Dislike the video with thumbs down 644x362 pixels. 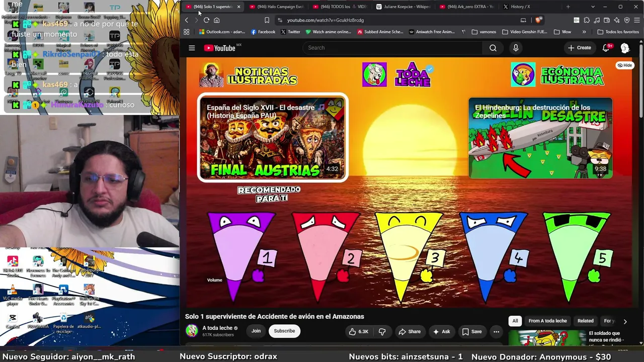pos(382,331)
